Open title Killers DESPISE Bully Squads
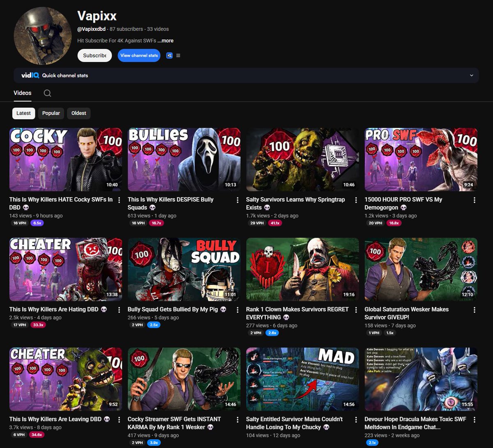The height and width of the screenshot is (448, 493). pyautogui.click(x=170, y=203)
